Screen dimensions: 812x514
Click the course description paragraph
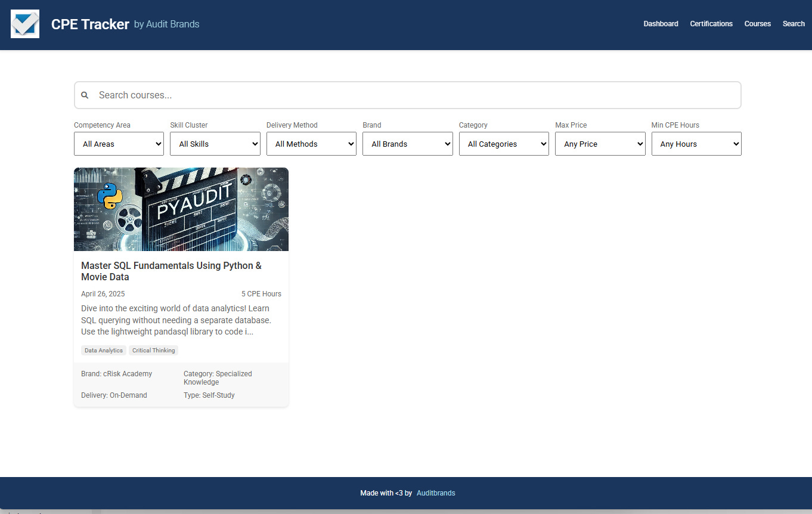176,320
